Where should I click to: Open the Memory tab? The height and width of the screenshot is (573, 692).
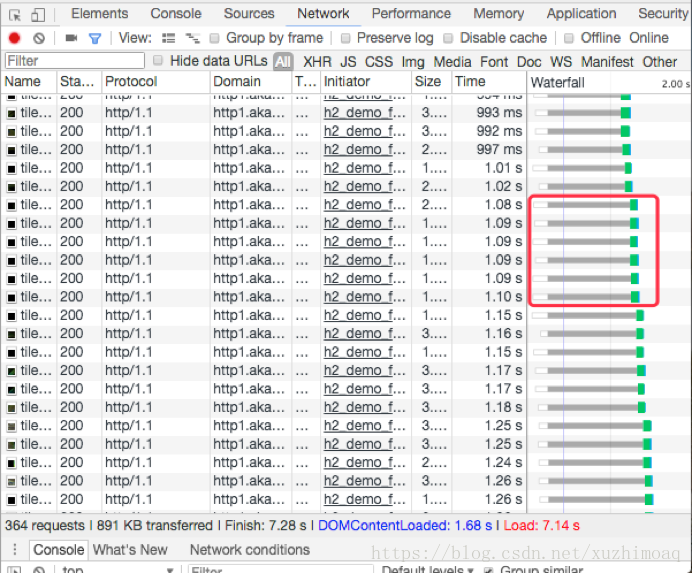tap(498, 14)
